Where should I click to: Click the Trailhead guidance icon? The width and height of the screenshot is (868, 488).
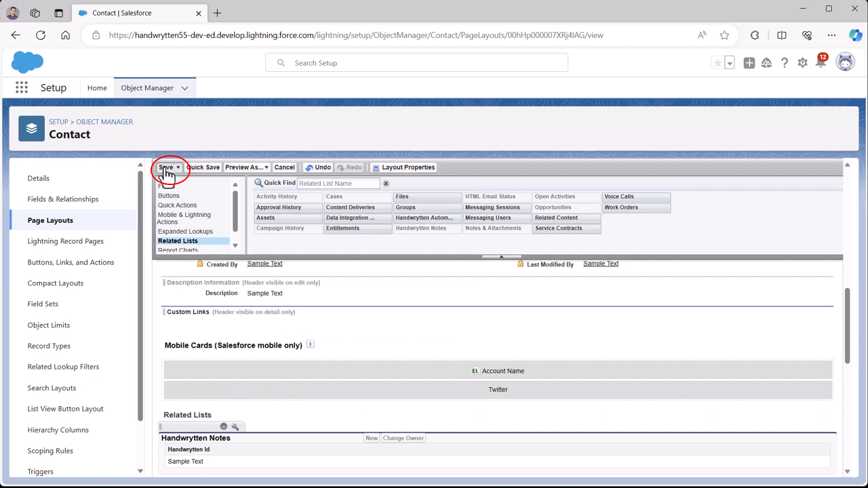click(766, 63)
